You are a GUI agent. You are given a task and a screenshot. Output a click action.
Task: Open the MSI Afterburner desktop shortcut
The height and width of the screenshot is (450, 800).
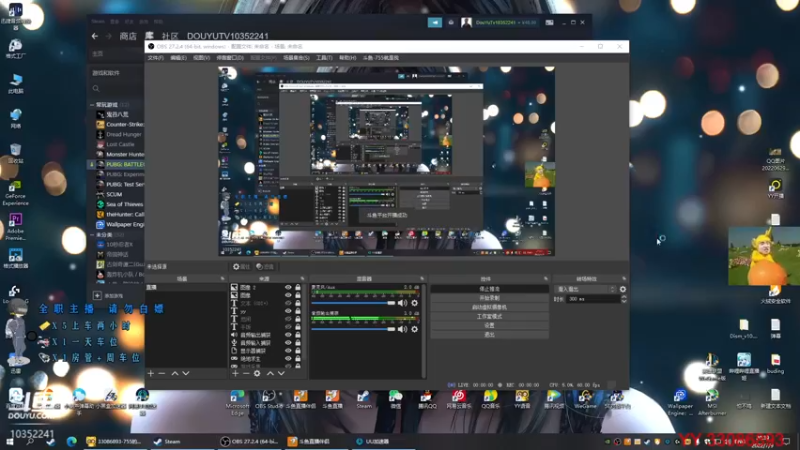[x=712, y=402]
